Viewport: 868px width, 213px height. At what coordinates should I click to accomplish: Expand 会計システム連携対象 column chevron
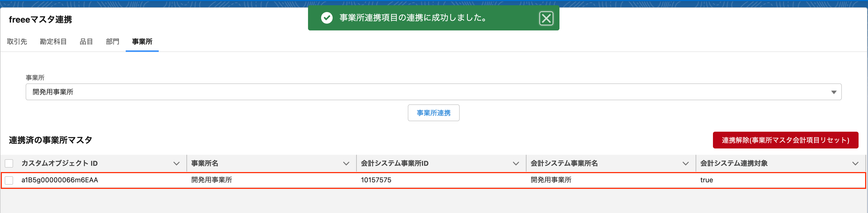click(x=855, y=163)
